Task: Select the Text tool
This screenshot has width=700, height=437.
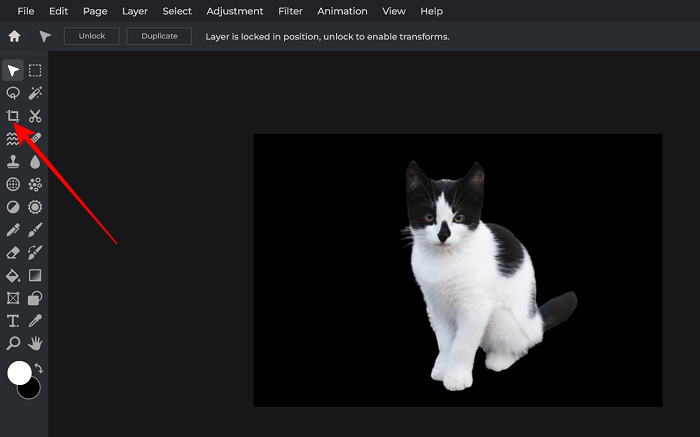Action: 13,321
